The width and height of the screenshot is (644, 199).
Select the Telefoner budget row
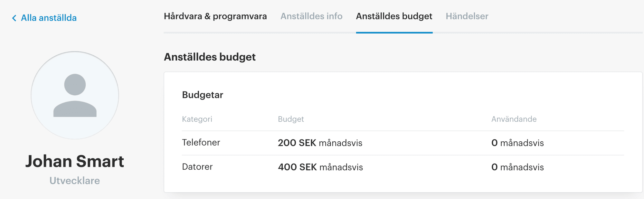click(x=403, y=143)
